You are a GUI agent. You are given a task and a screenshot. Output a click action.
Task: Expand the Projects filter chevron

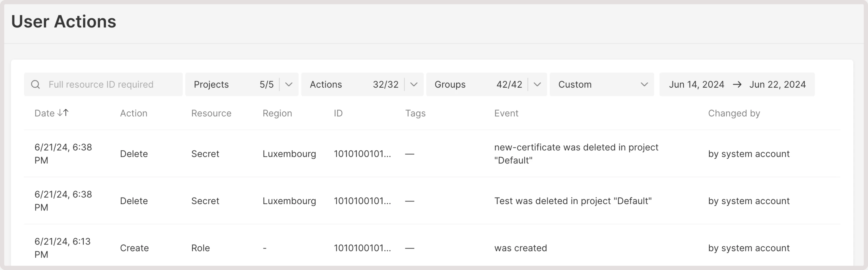289,85
